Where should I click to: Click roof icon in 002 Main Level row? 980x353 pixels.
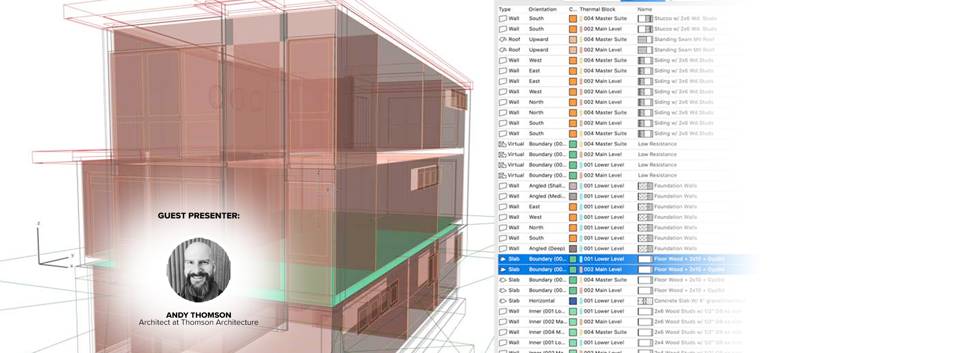[x=503, y=50]
